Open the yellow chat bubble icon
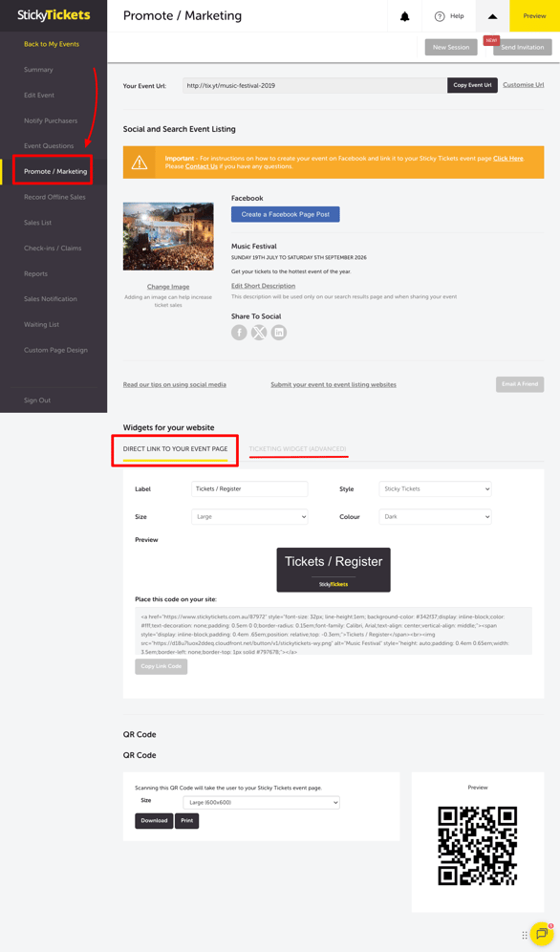This screenshot has width=560, height=952. 542,934
